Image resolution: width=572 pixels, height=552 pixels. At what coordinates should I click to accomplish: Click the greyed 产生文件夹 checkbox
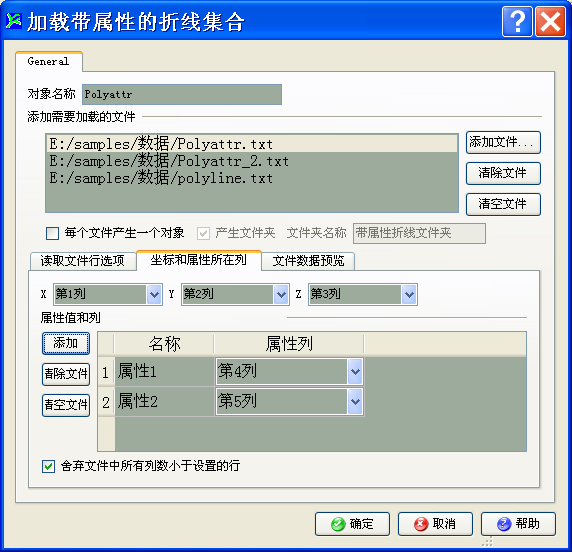(203, 233)
